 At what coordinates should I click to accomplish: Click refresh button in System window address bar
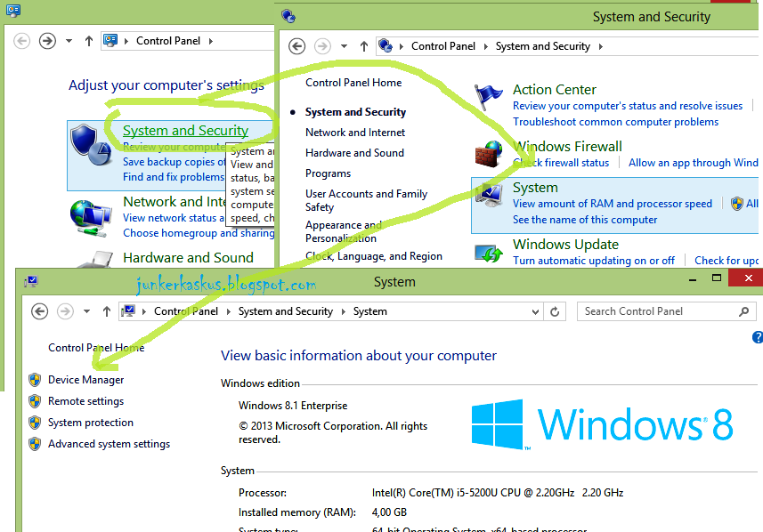coord(555,311)
